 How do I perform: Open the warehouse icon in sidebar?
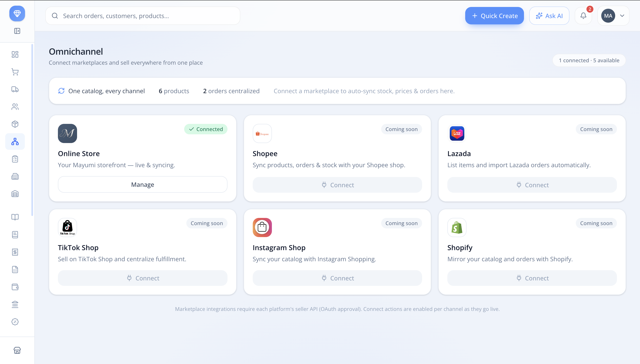pyautogui.click(x=15, y=194)
